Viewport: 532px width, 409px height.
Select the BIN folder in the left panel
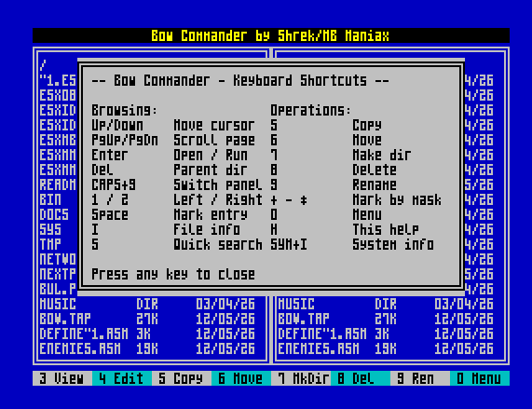[50, 199]
